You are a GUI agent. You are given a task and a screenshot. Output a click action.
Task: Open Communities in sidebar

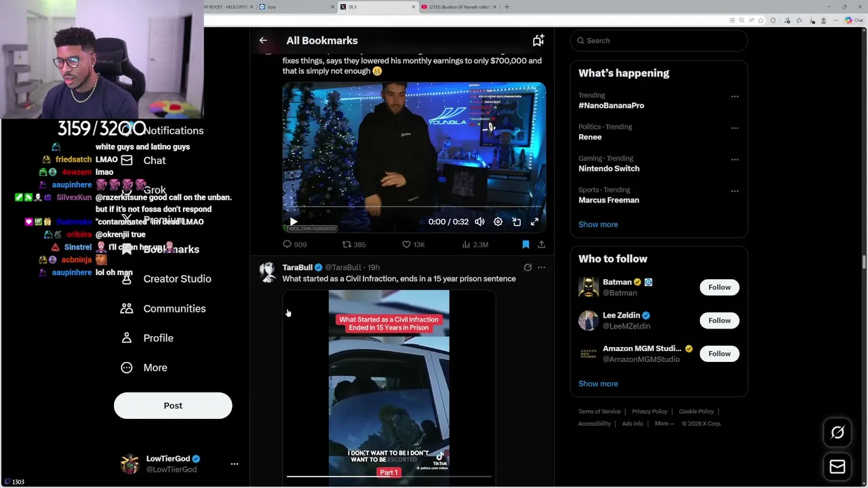click(x=163, y=308)
